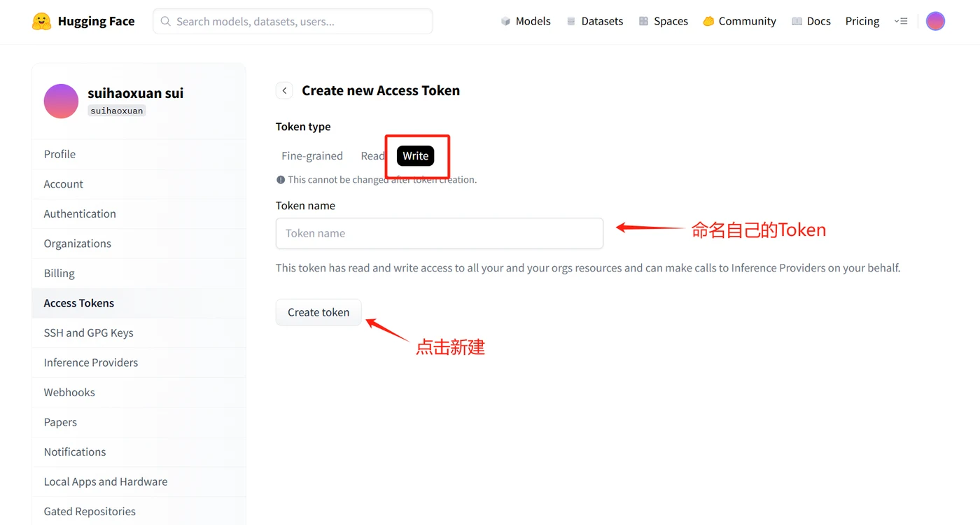Screen dimensions: 980x525
Task: Open the Datasets page
Action: pos(595,22)
